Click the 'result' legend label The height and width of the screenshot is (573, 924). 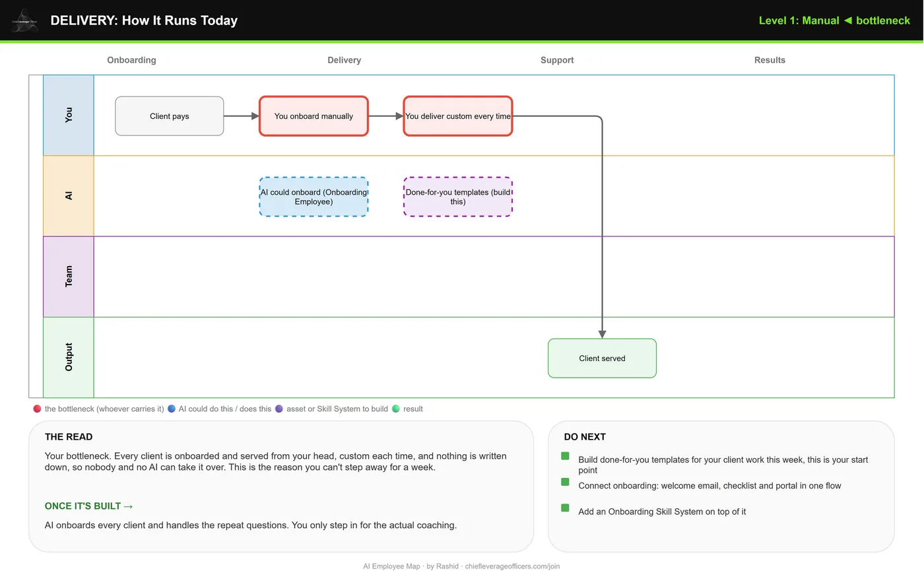coord(413,409)
